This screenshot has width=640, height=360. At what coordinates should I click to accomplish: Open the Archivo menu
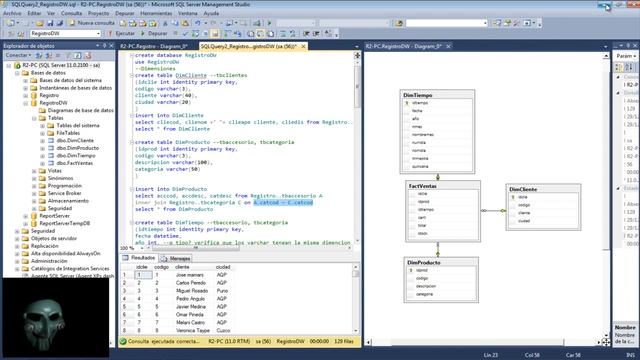click(12, 13)
